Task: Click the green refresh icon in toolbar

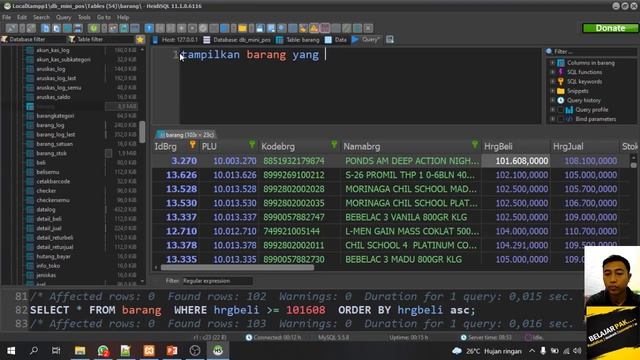Action: tap(93, 28)
